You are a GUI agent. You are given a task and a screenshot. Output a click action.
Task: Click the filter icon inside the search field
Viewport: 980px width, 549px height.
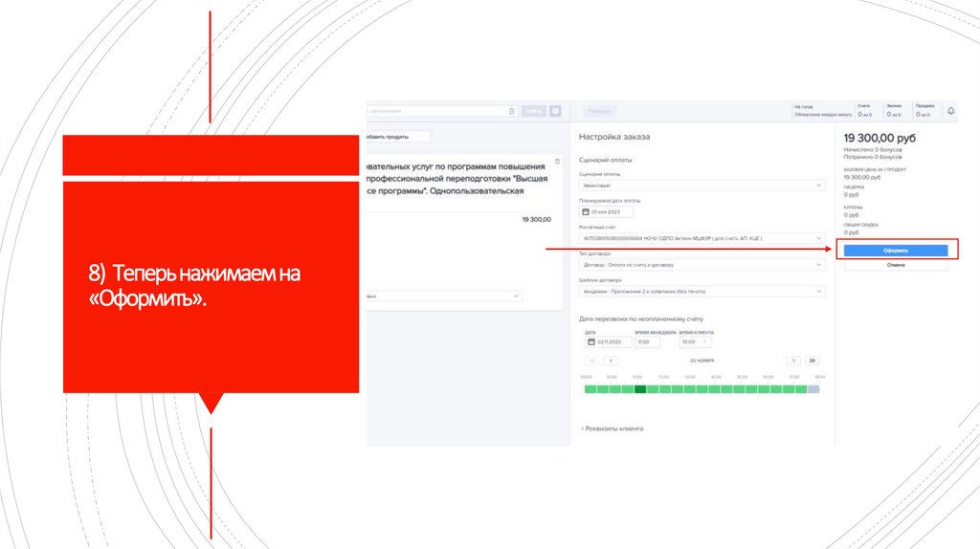pos(511,111)
